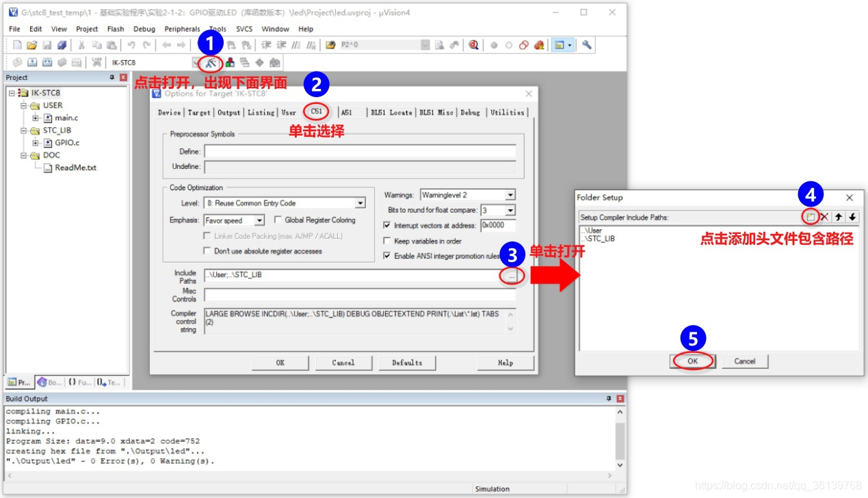Click OK in the Folder Setup dialog
Viewport: 868px width, 498px height.
click(x=692, y=361)
